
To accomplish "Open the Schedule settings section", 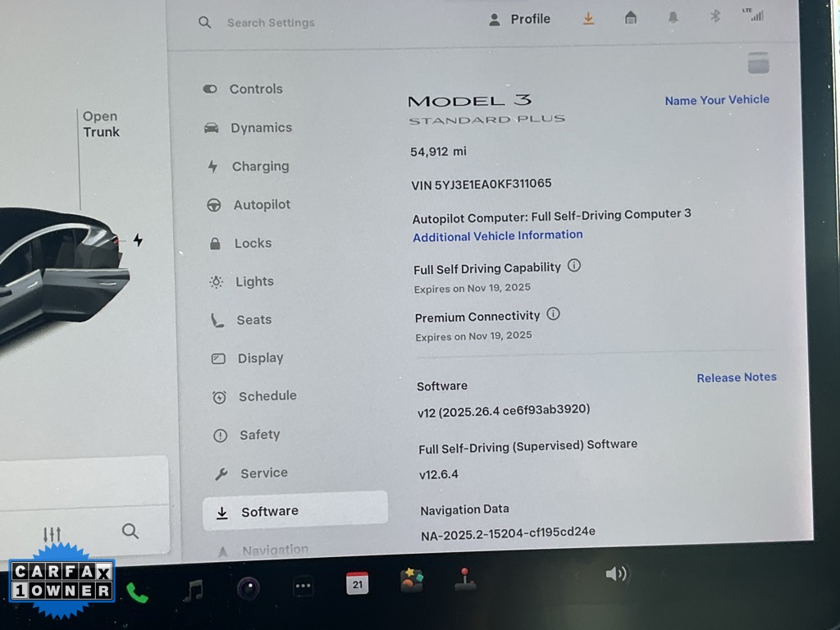I will [254, 396].
